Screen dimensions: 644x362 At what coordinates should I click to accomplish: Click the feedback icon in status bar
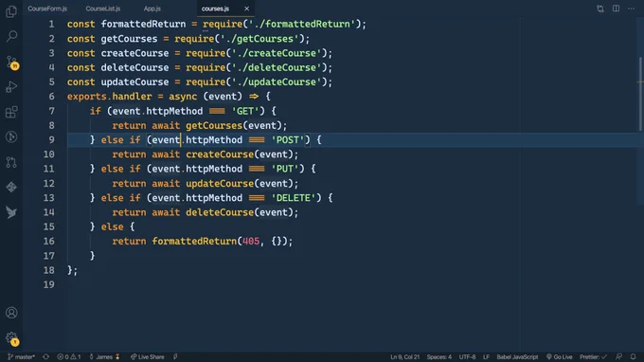pyautogui.click(x=619, y=356)
